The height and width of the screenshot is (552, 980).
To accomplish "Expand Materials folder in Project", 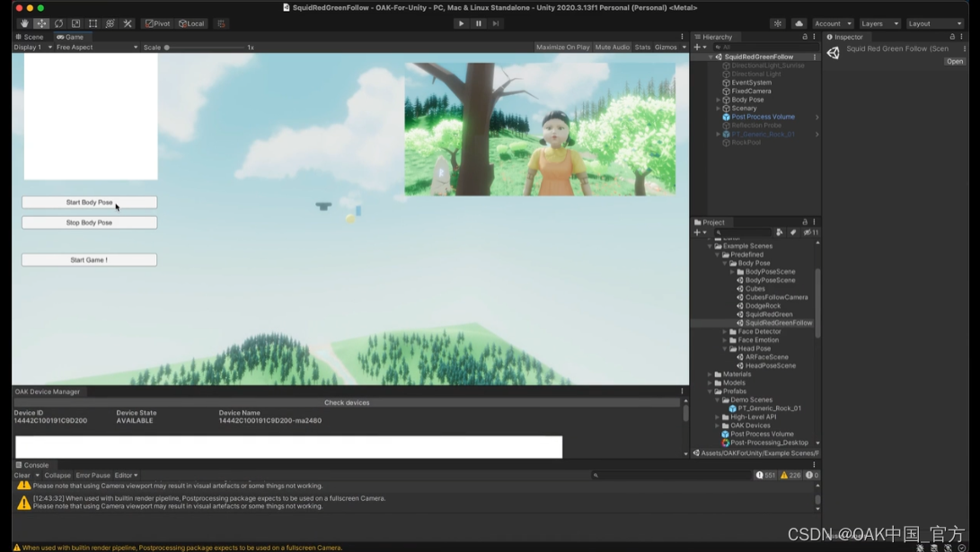I will pos(710,374).
